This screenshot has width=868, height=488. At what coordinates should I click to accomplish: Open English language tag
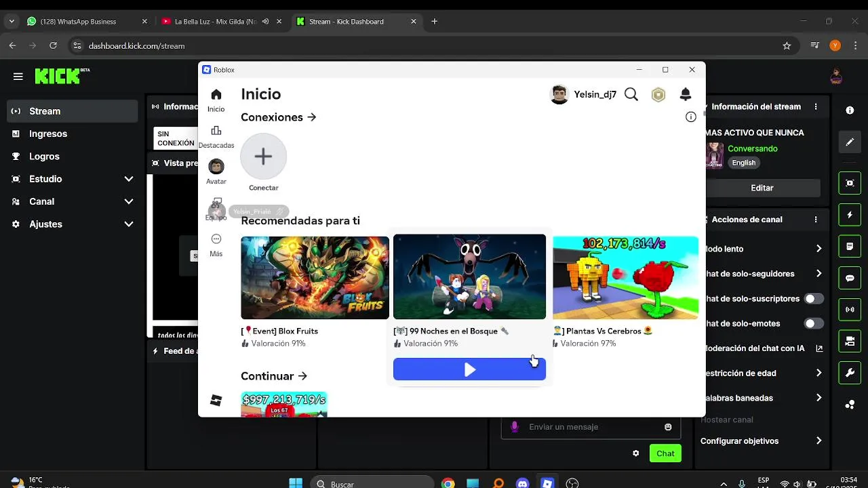point(743,163)
